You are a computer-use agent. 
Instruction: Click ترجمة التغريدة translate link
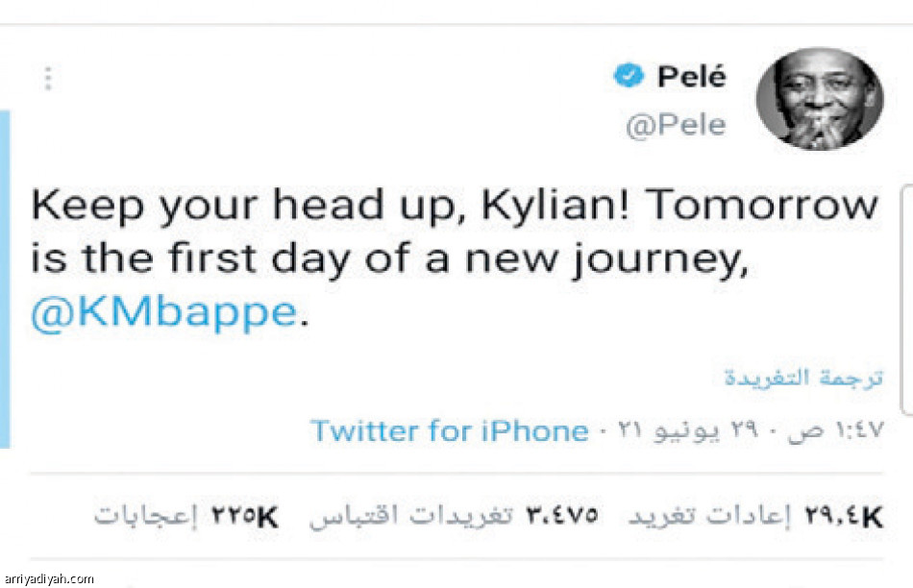pos(803,377)
